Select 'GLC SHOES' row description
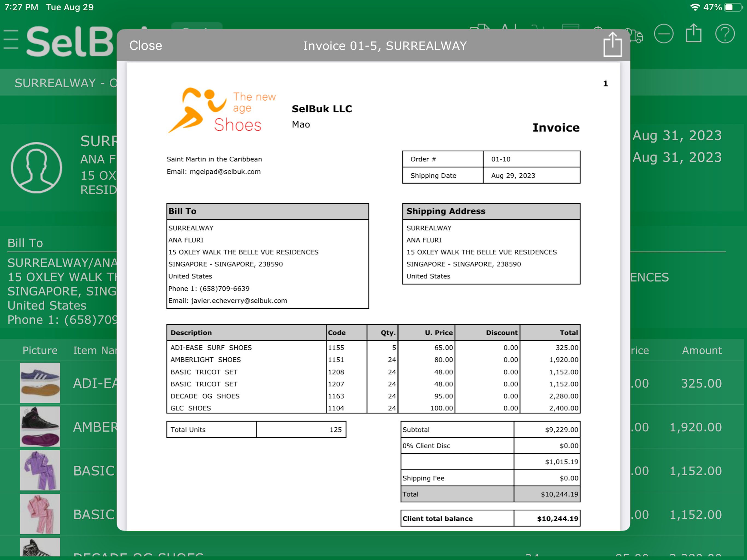Image resolution: width=747 pixels, height=560 pixels. [x=191, y=408]
